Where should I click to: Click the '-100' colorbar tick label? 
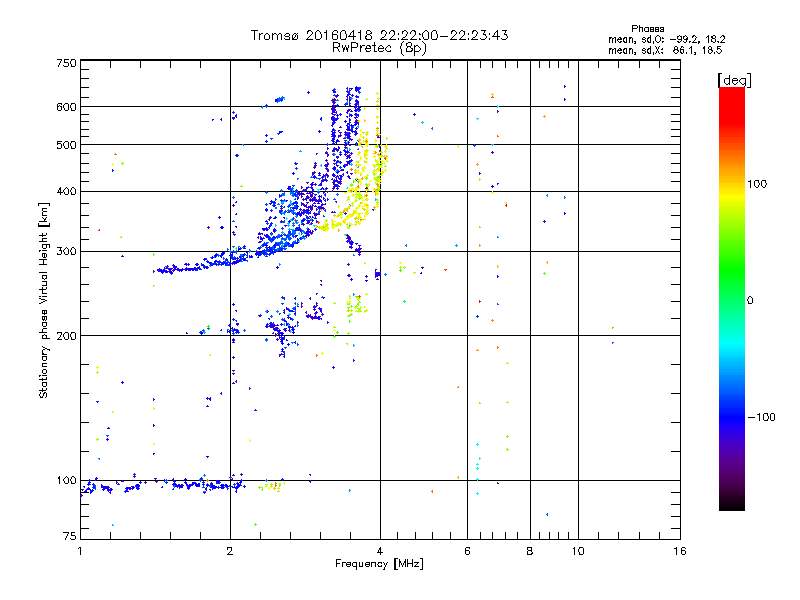click(x=762, y=417)
